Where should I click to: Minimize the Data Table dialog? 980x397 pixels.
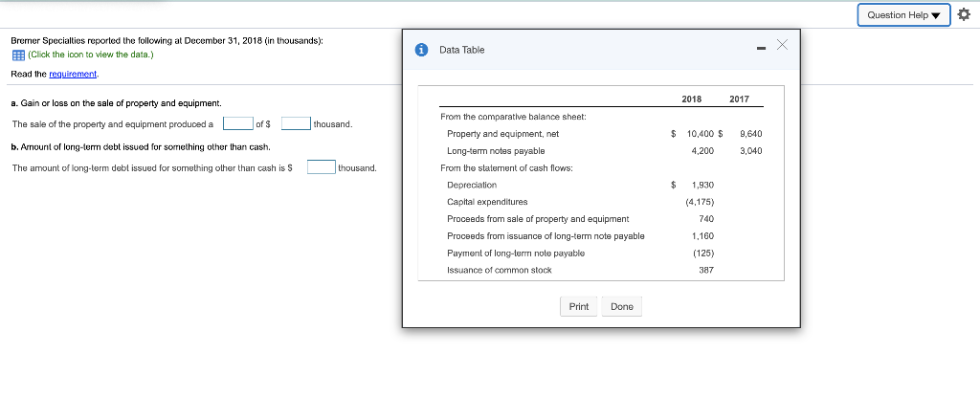761,49
